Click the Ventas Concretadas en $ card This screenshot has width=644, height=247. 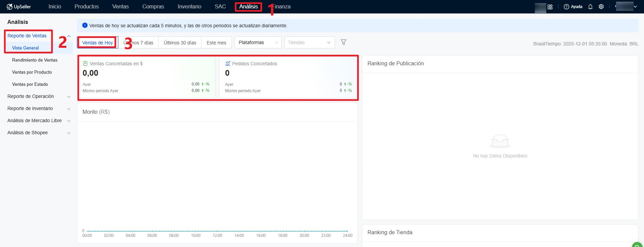[x=146, y=77]
